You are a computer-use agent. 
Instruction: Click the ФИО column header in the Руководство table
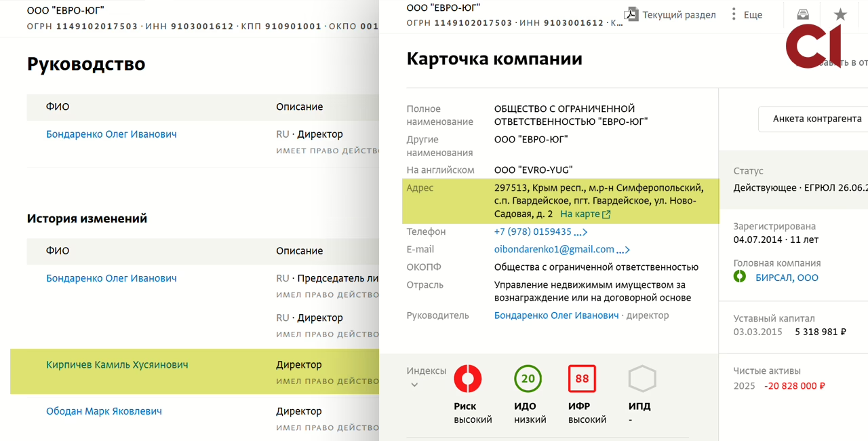[x=58, y=107]
